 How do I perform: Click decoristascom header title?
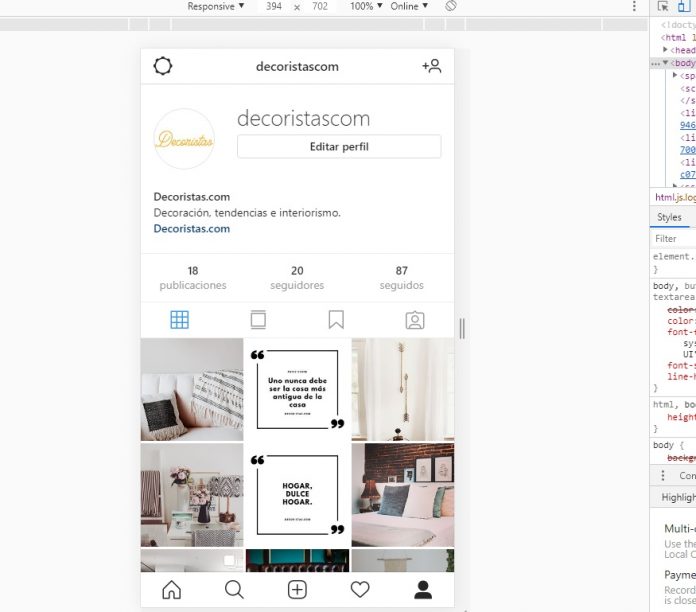tap(297, 67)
